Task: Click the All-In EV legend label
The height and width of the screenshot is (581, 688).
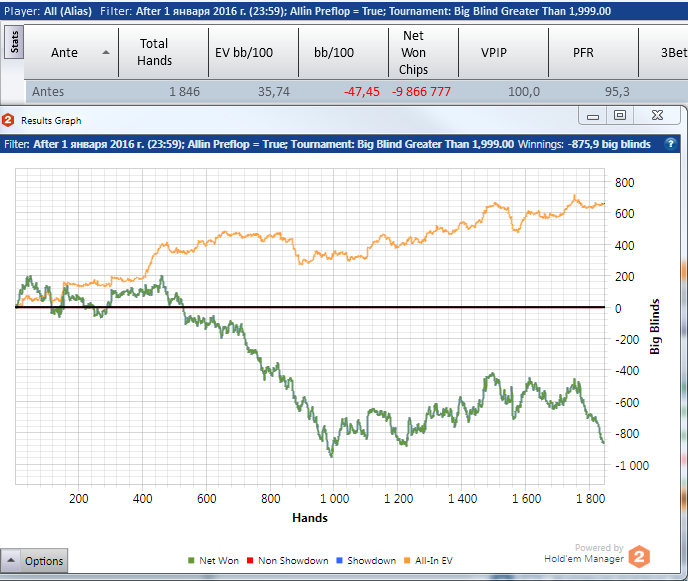Action: click(434, 560)
